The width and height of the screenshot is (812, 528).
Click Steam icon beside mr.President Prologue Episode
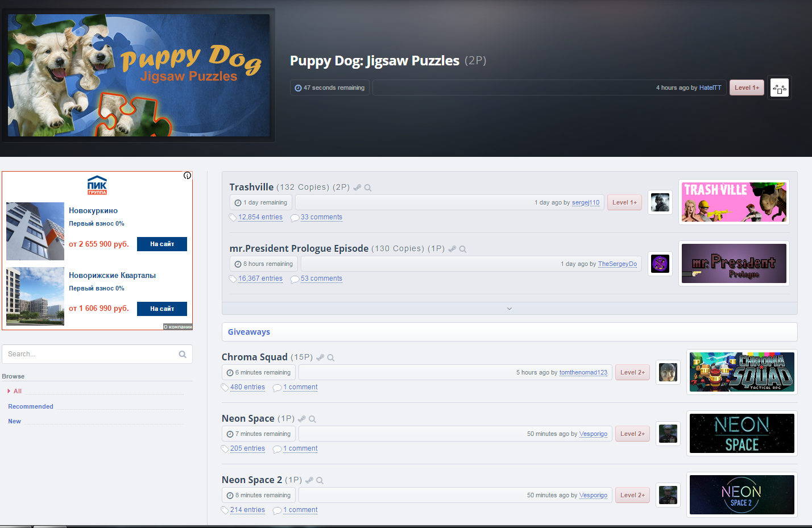coord(452,249)
